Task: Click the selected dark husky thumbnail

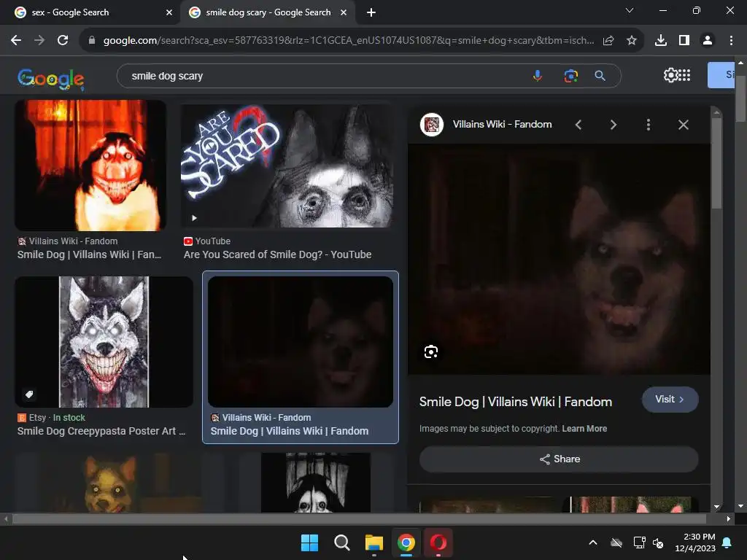Action: [301, 342]
